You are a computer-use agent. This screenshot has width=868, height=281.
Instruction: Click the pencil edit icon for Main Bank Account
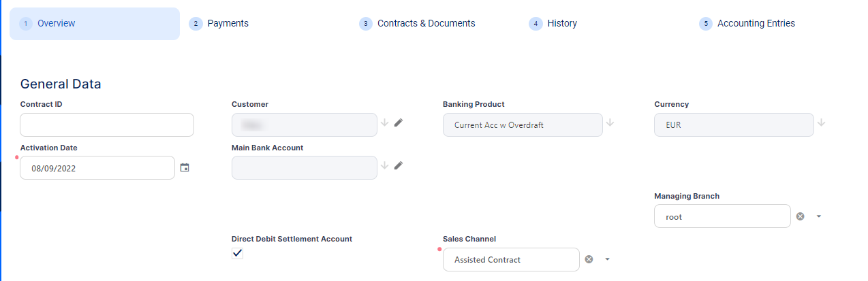click(x=399, y=165)
